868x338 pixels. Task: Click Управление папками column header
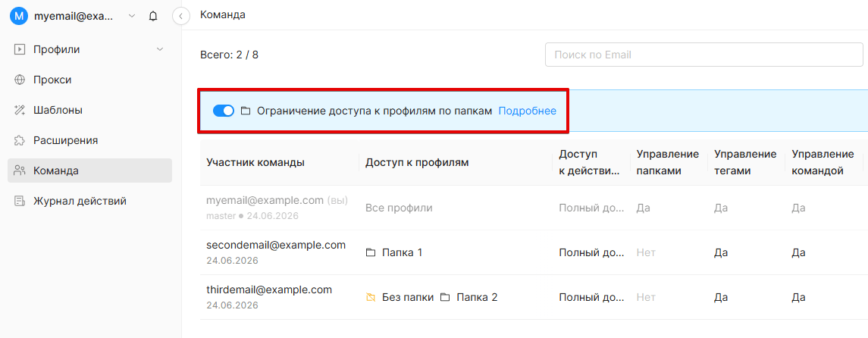[668, 163]
